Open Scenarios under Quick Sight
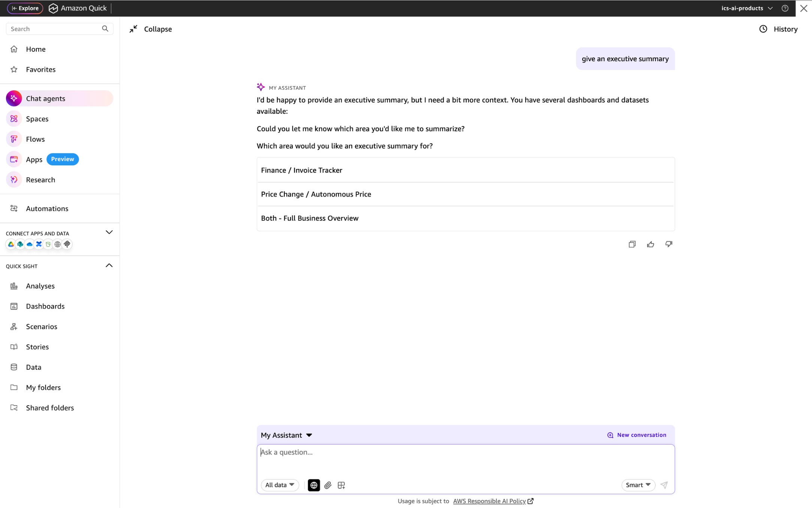 click(x=42, y=327)
